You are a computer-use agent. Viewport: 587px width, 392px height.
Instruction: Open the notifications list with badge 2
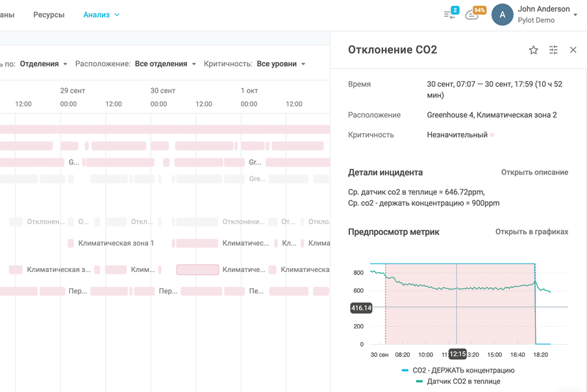(450, 14)
